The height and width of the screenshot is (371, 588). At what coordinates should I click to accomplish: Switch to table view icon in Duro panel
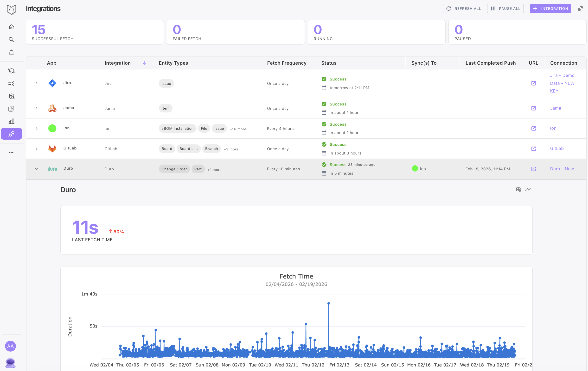tap(518, 190)
